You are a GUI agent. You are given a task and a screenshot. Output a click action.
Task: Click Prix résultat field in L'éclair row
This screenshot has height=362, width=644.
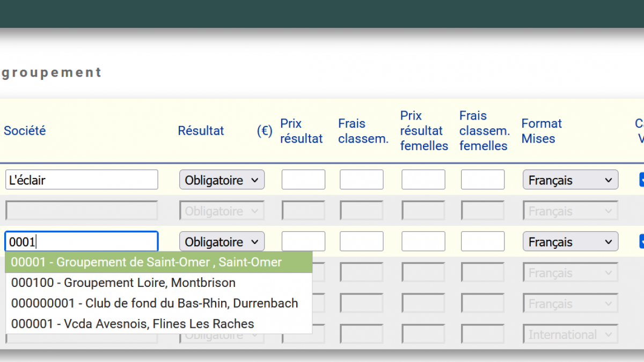tap(303, 180)
